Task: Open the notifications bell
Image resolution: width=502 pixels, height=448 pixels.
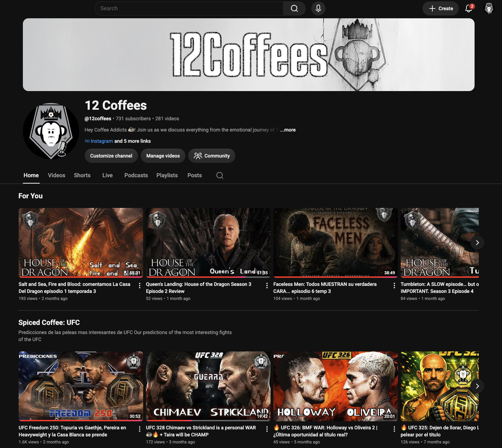Action: click(x=469, y=8)
